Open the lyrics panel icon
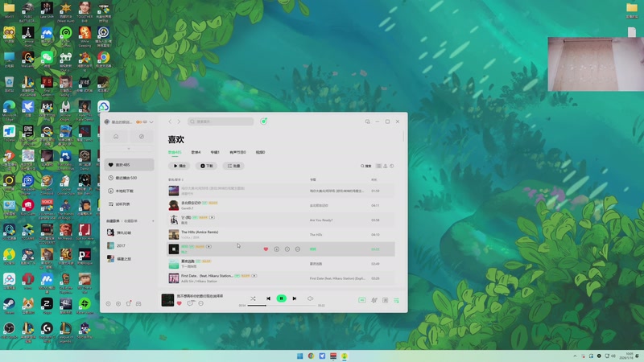 click(386, 300)
